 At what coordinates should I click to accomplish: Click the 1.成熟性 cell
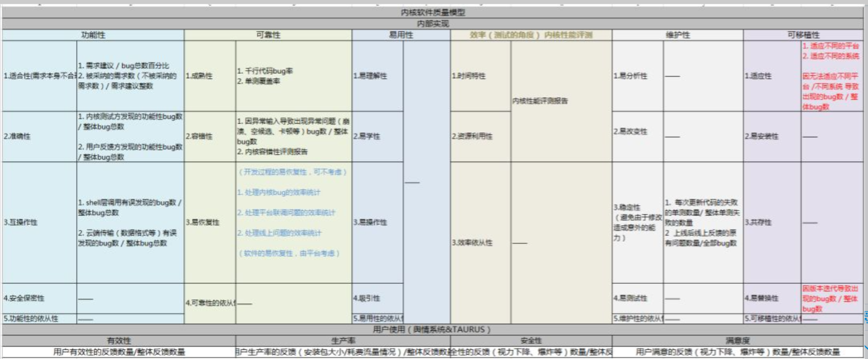point(210,76)
